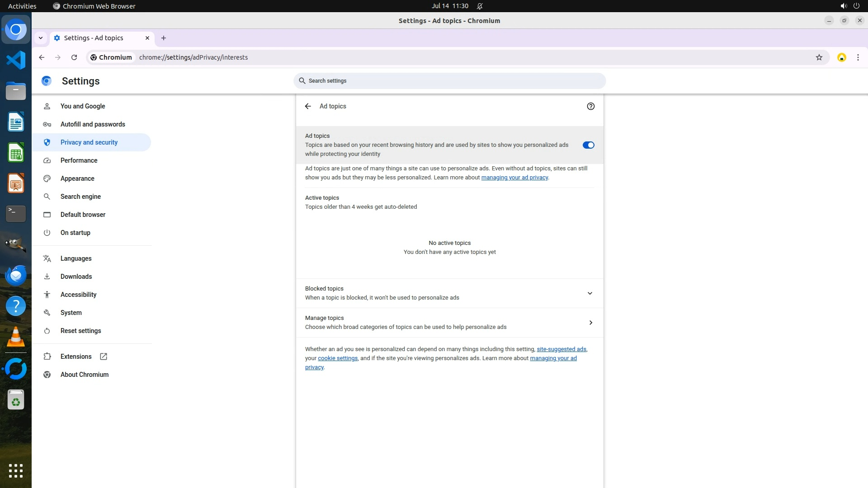The width and height of the screenshot is (868, 488).
Task: Click the help question mark icon
Action: coord(590,106)
